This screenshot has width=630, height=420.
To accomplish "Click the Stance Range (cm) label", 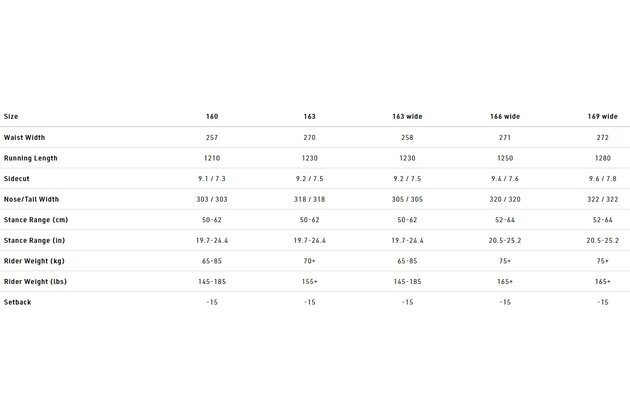I will pos(36,220).
